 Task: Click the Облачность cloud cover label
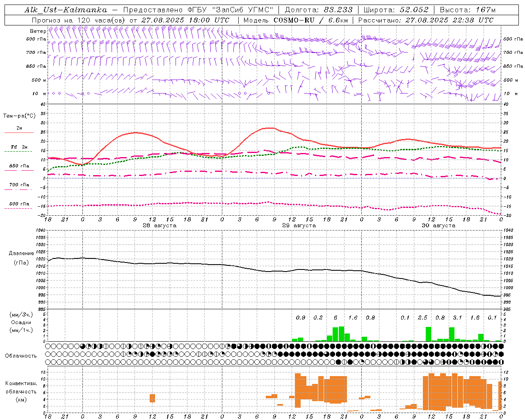[21, 356]
